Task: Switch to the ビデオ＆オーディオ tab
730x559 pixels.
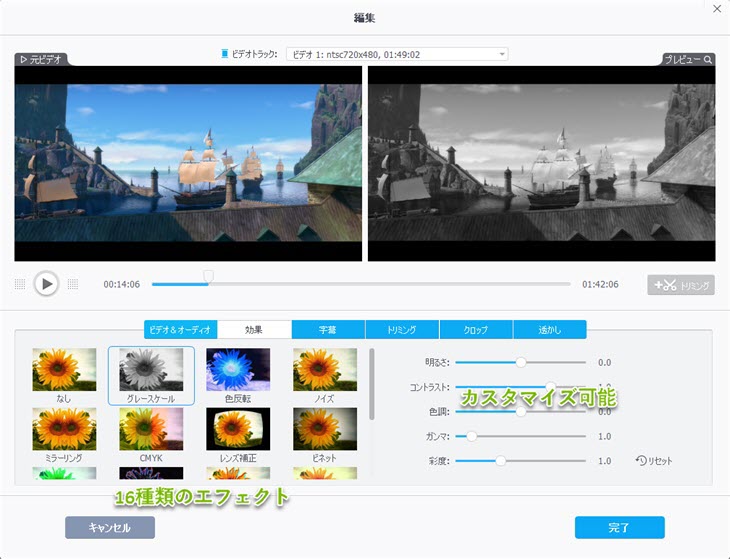Action: pyautogui.click(x=180, y=330)
